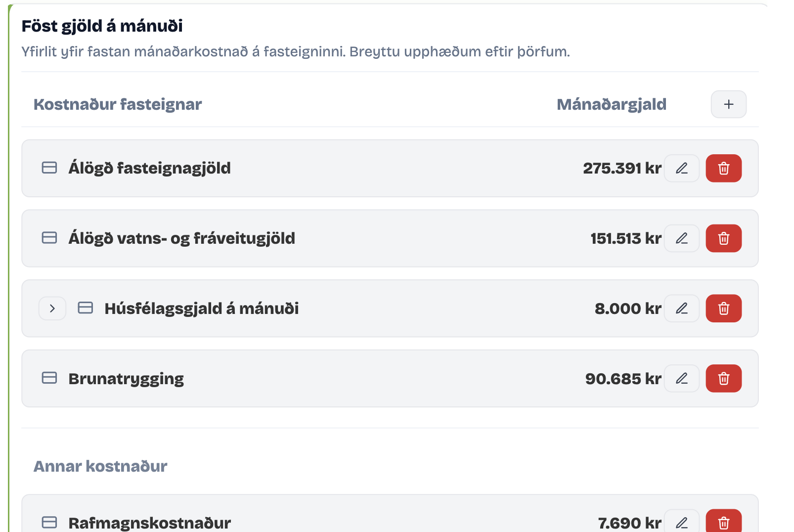The image size is (794, 532).
Task: Edit the Húsfélagsgjald á mánuði amount
Action: pyautogui.click(x=682, y=308)
